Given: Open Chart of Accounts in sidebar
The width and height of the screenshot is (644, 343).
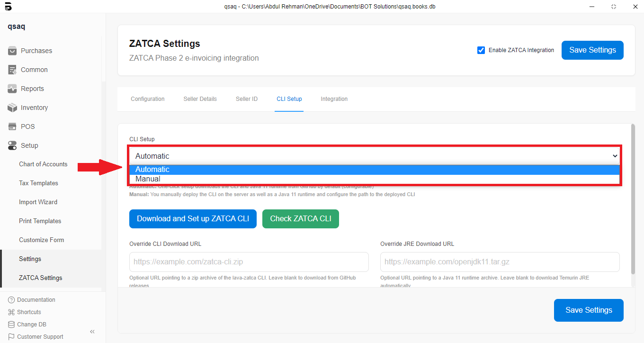Looking at the screenshot, I should coord(43,164).
